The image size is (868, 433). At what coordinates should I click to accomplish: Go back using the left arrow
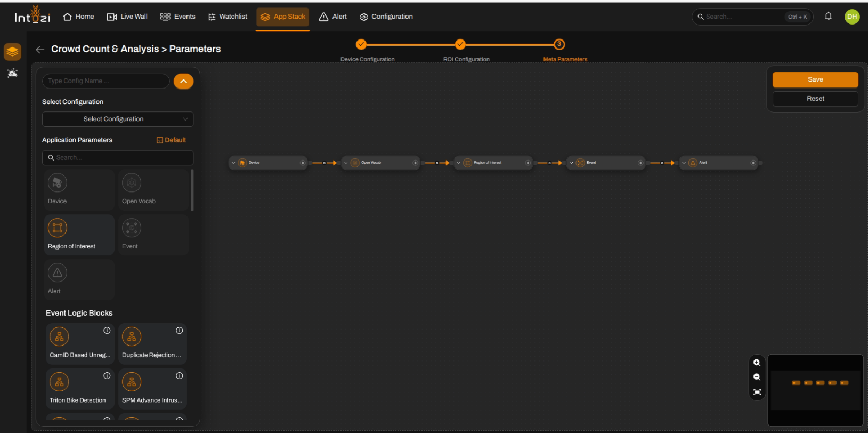click(x=40, y=50)
